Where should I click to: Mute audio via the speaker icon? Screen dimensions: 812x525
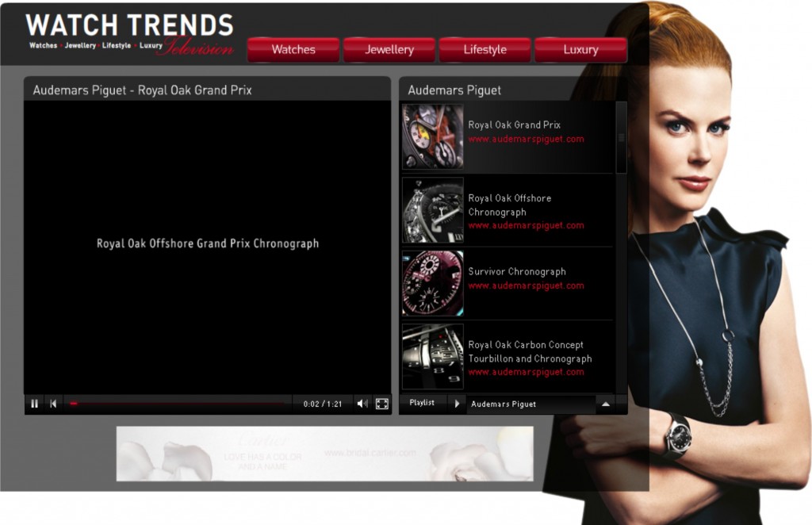tap(362, 404)
